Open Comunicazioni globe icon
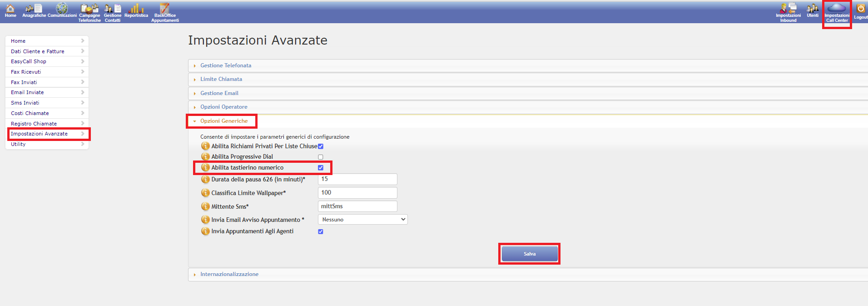Viewport: 868px width, 306px height. coord(62,8)
